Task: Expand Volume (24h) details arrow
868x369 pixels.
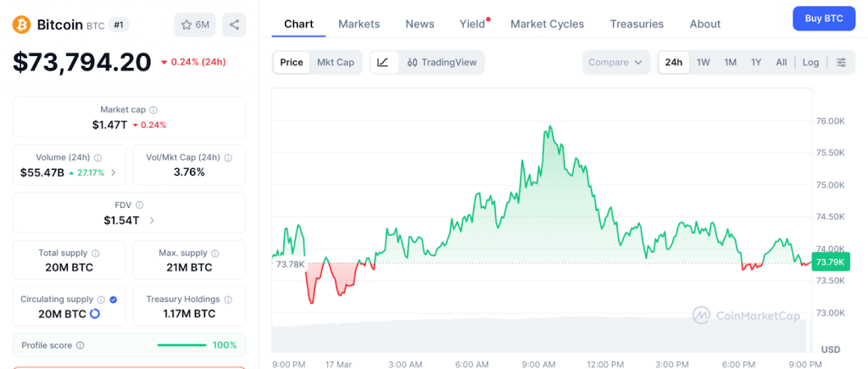Action: pos(114,173)
